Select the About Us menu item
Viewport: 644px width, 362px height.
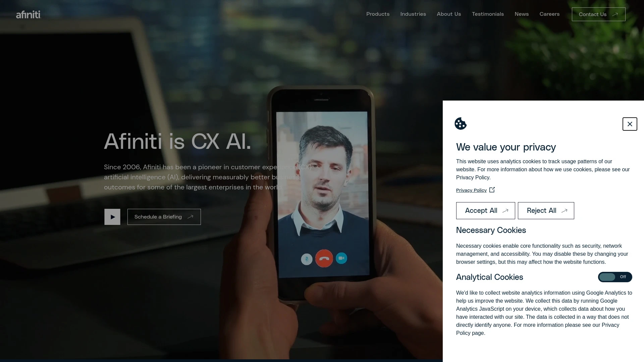click(x=449, y=14)
